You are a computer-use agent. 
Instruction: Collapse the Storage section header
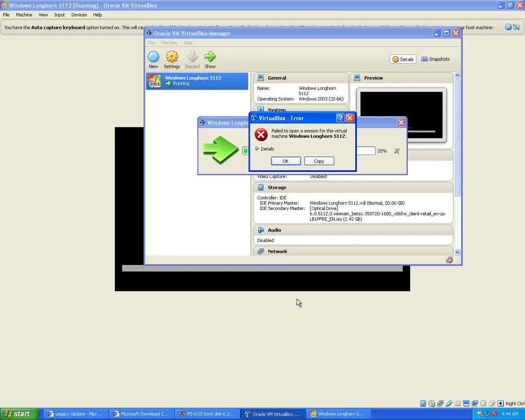coord(353,187)
